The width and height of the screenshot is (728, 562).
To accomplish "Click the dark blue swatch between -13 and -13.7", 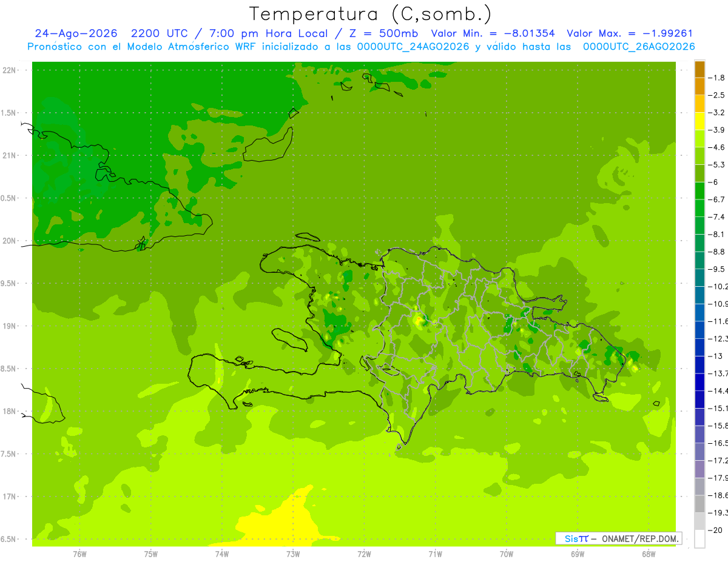I will coord(699,364).
